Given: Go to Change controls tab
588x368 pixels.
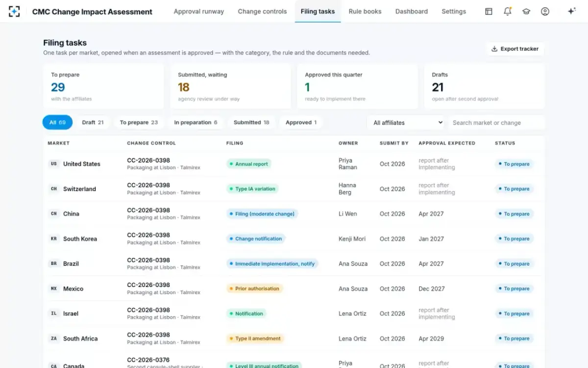Looking at the screenshot, I should 262,11.
